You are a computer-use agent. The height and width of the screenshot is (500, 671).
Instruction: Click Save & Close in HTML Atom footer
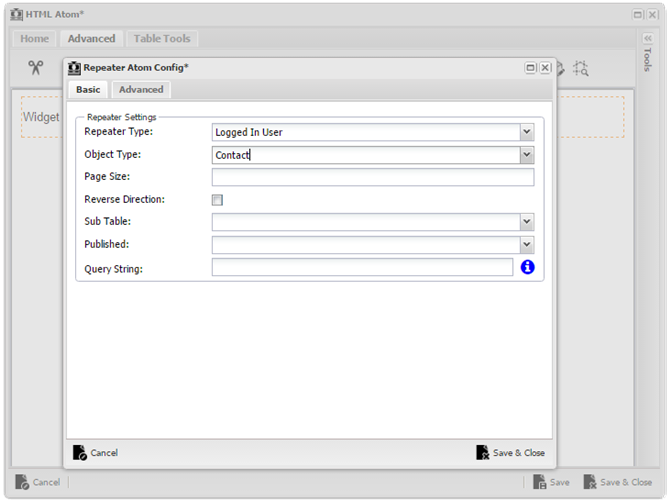(x=618, y=482)
